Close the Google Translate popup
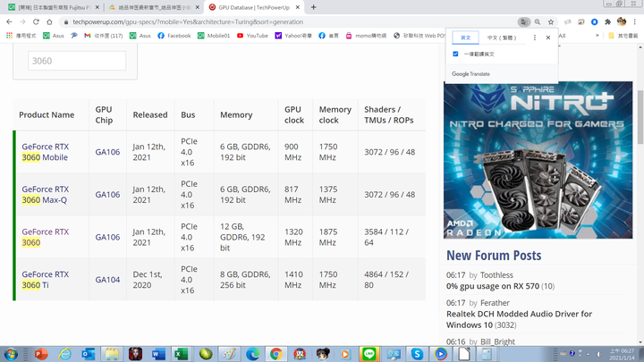 point(548,38)
